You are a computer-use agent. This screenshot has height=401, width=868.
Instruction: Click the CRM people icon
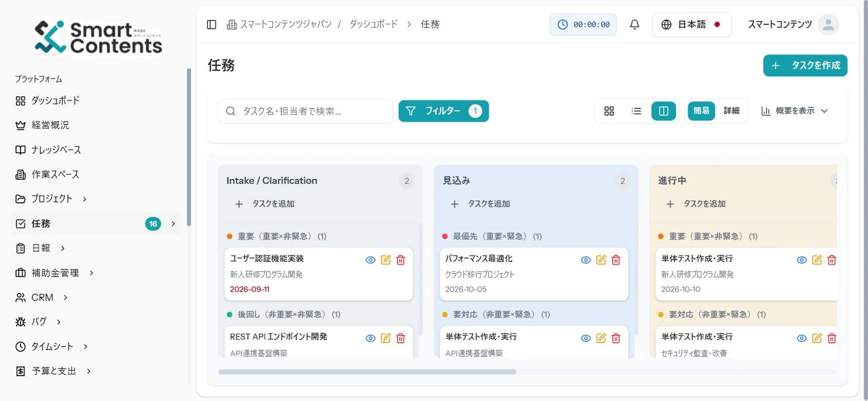(x=20, y=297)
